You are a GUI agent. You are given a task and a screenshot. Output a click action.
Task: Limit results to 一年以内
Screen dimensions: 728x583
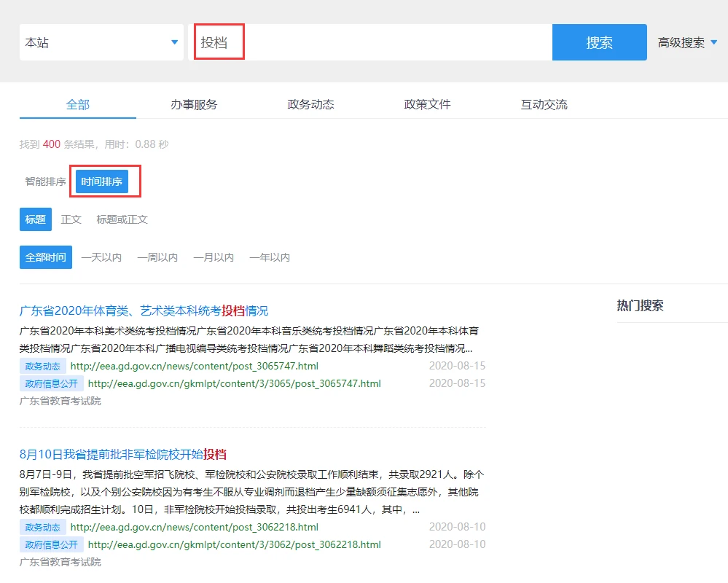[270, 257]
